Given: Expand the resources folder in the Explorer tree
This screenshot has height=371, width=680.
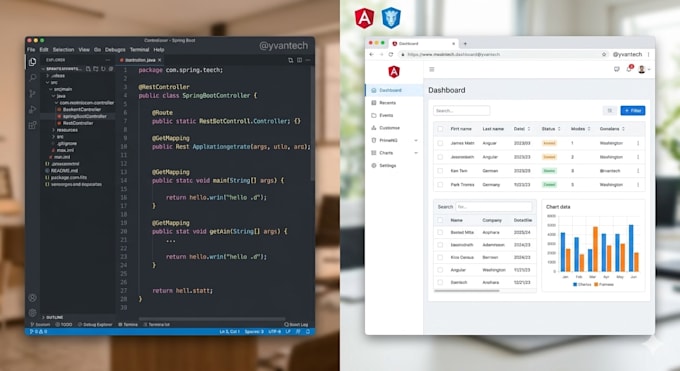Looking at the screenshot, I should 54,130.
